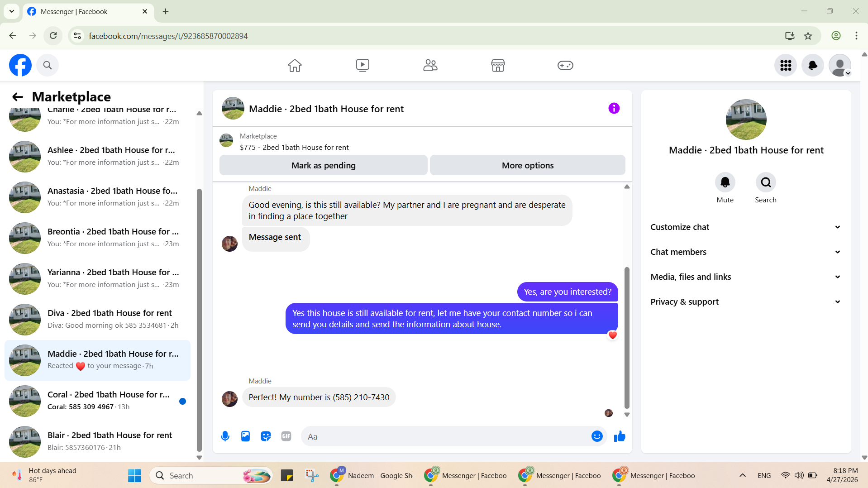Viewport: 868px width, 488px height.
Task: Open the $775 2bed 1bath listing link
Action: 294,148
